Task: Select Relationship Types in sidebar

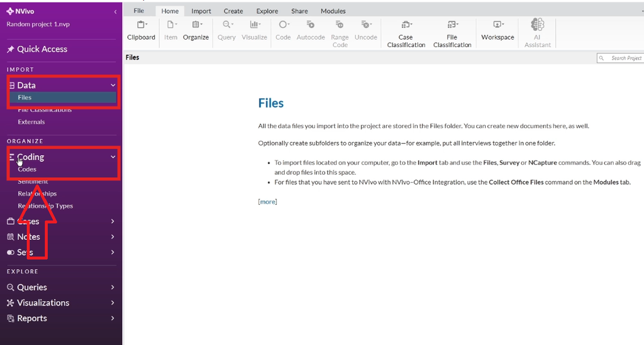Action: 45,206
